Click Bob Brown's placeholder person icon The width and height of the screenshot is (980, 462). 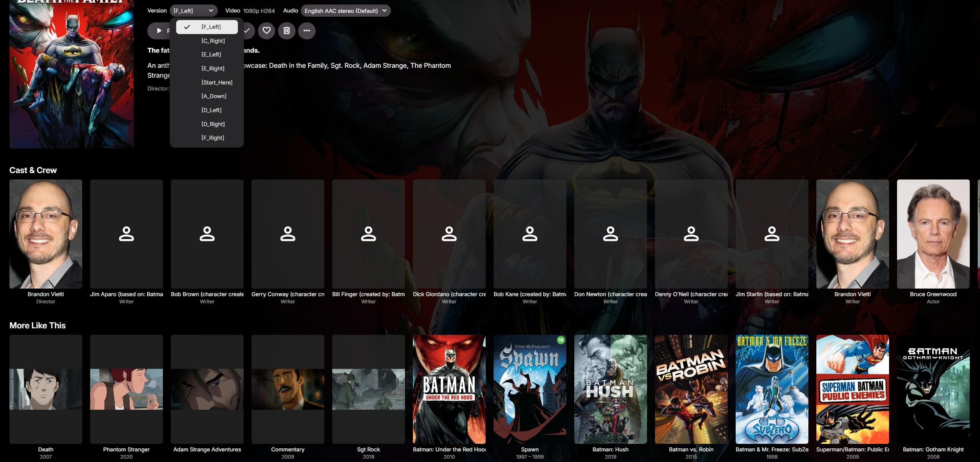[x=207, y=234]
